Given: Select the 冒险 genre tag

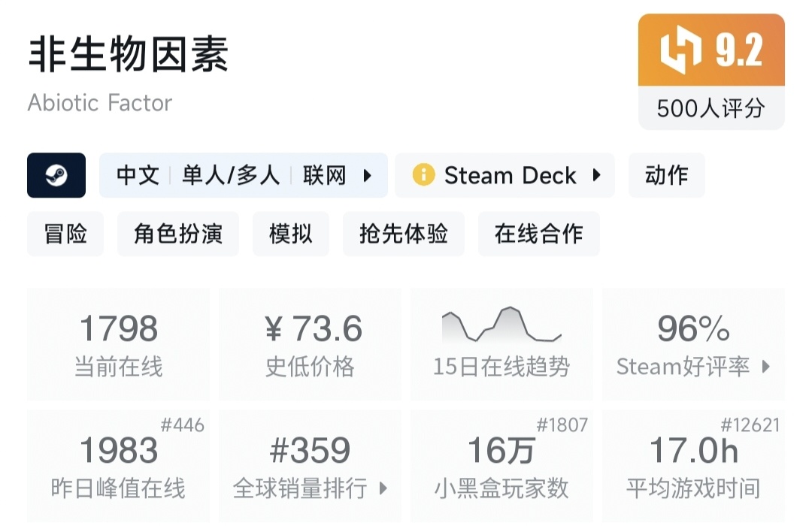Looking at the screenshot, I should coord(65,234).
